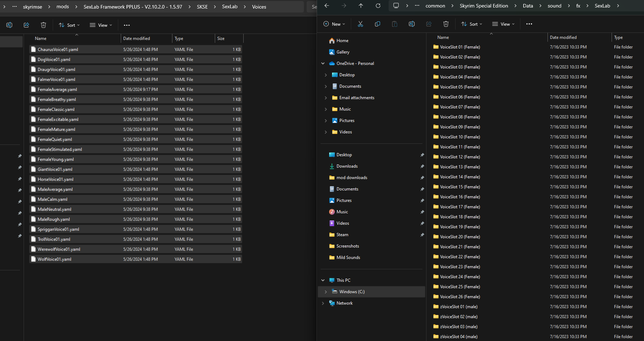Navigate back with the Back arrow

pyautogui.click(x=327, y=6)
